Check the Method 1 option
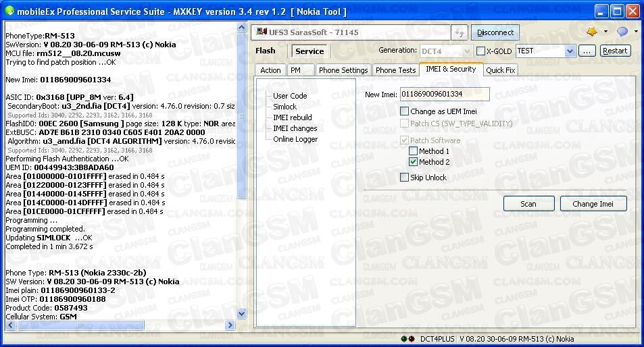The width and height of the screenshot is (644, 347). pyautogui.click(x=413, y=151)
